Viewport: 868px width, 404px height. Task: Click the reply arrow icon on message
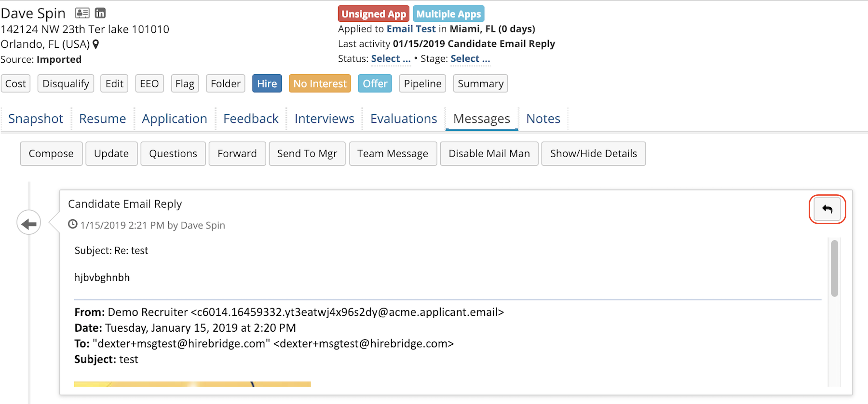click(x=827, y=209)
